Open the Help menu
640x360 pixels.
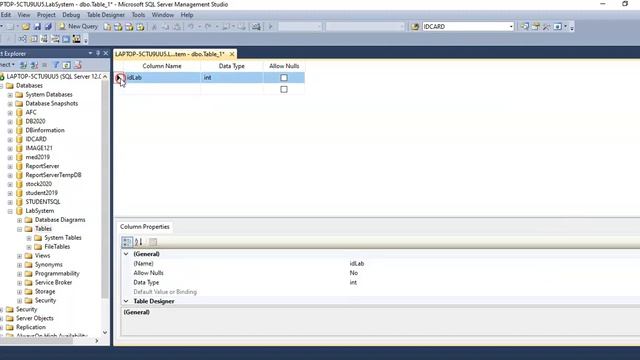tap(187, 15)
